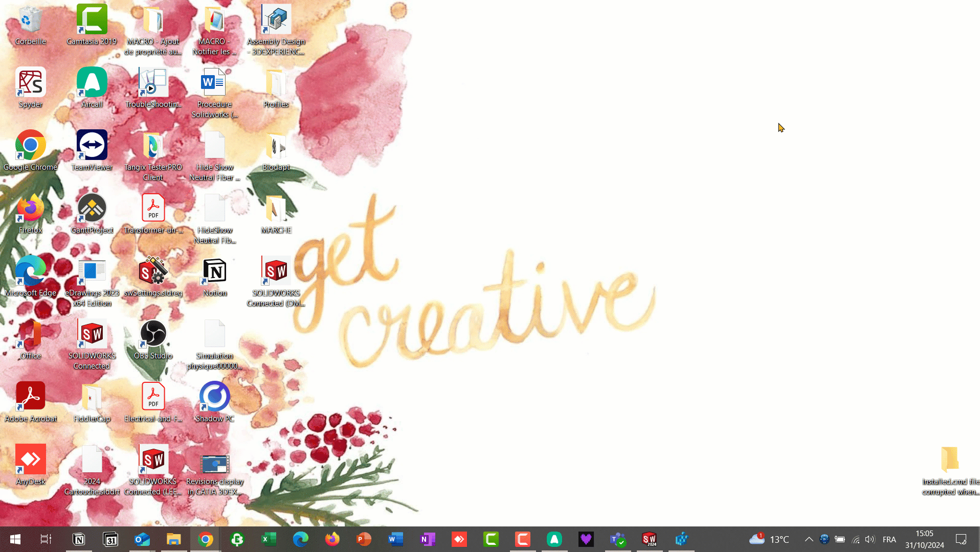Switch the FRA keyboard language indicator
The height and width of the screenshot is (552, 980).
(889, 539)
